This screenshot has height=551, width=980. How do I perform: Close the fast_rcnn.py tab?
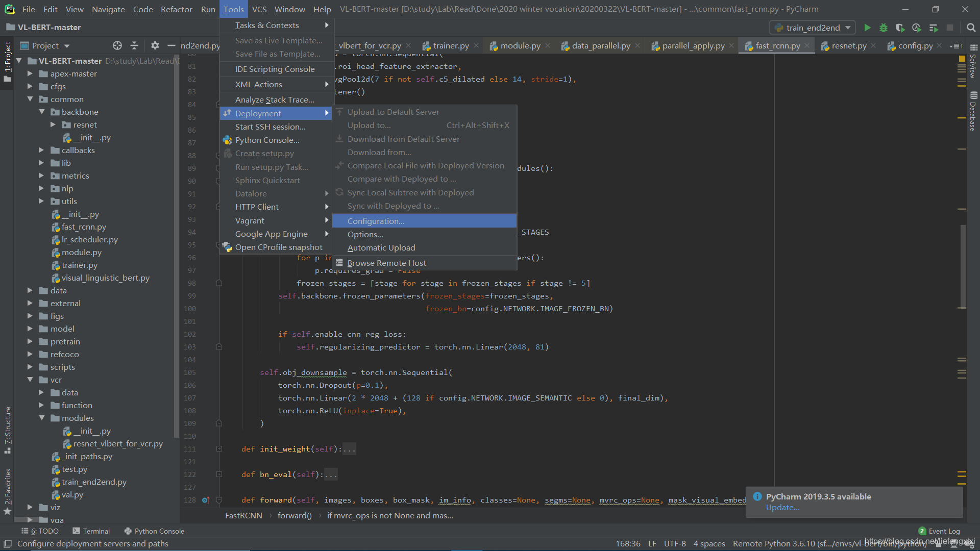pos(807,45)
